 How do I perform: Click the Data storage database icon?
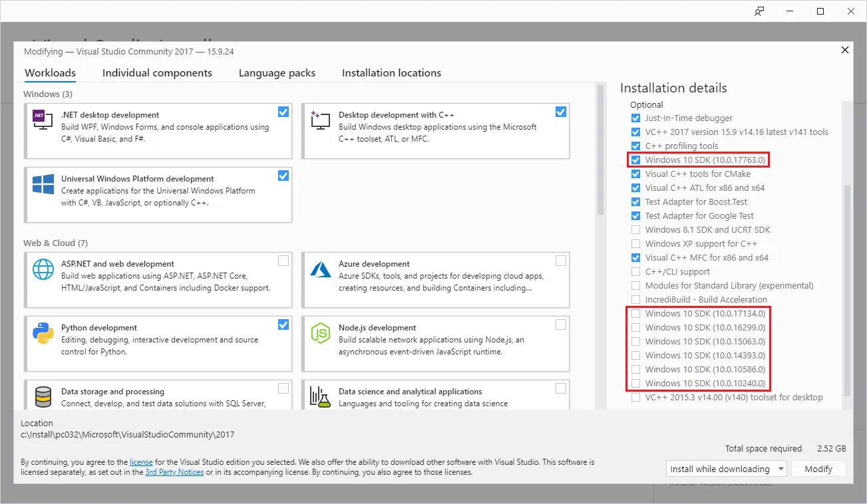43,397
